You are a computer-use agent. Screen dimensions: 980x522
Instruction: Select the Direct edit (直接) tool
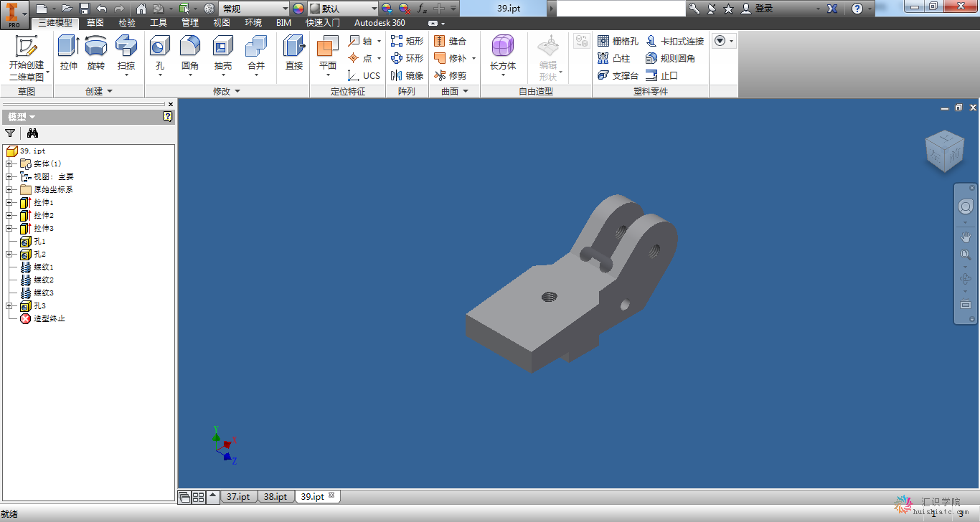tap(294, 53)
